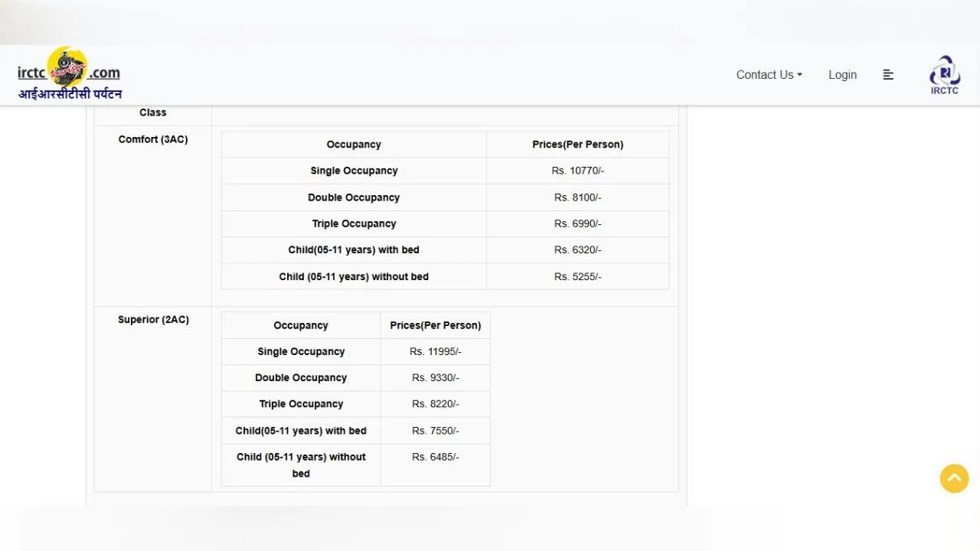
Task: Select Rs. 5255/- child without bed price
Action: click(x=577, y=276)
